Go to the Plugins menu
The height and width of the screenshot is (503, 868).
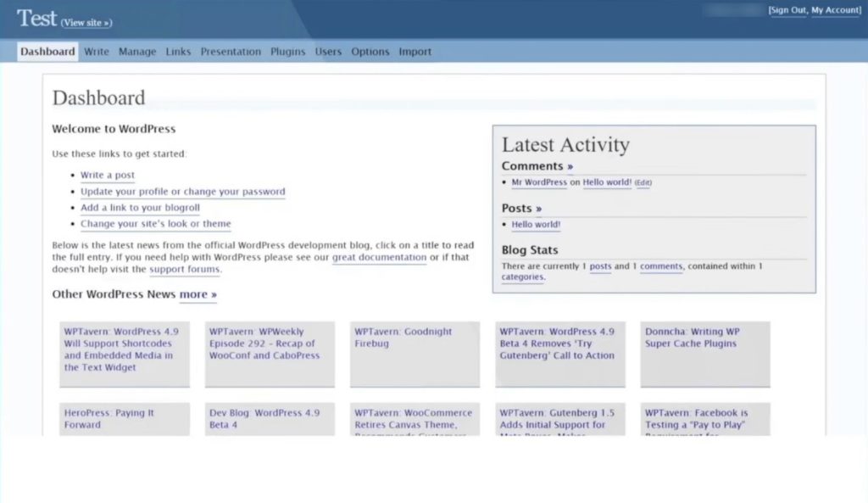288,52
